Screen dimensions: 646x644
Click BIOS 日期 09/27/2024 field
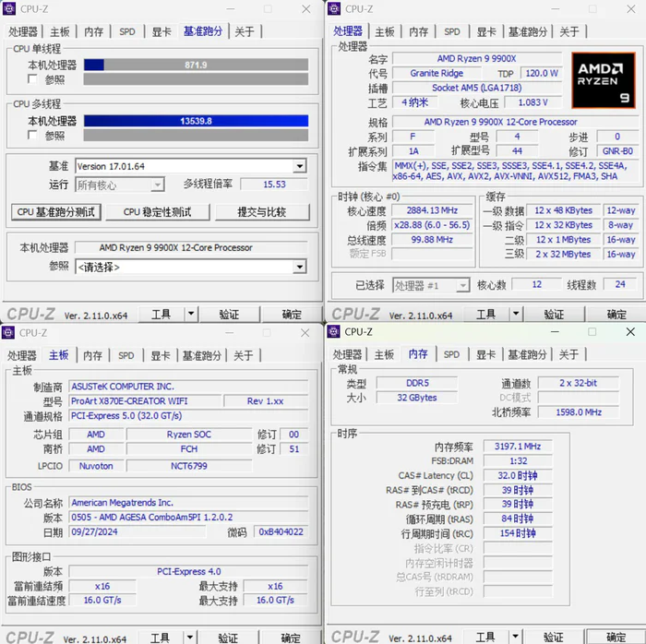point(138,531)
